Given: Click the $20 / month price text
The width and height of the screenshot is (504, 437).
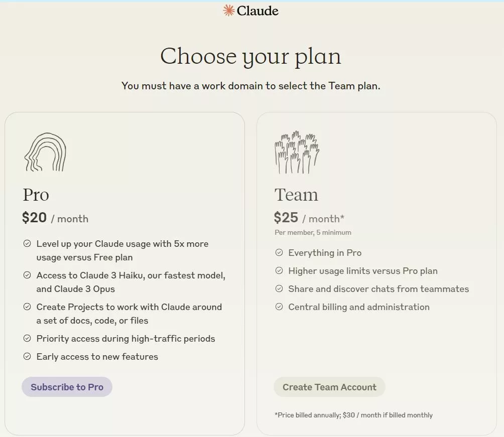Looking at the screenshot, I should 55,218.
